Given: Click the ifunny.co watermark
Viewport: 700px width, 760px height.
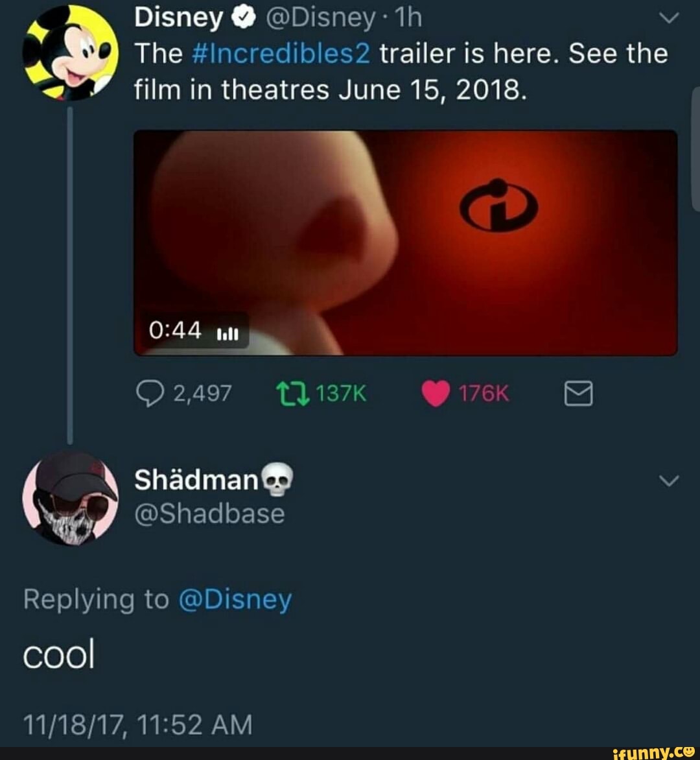Looking at the screenshot, I should coord(649,751).
